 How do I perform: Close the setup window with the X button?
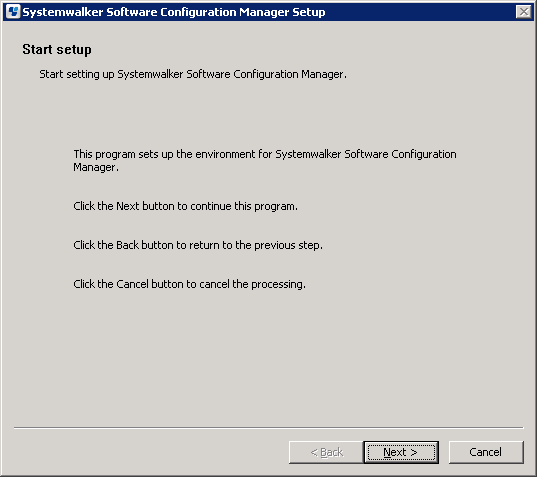click(524, 12)
